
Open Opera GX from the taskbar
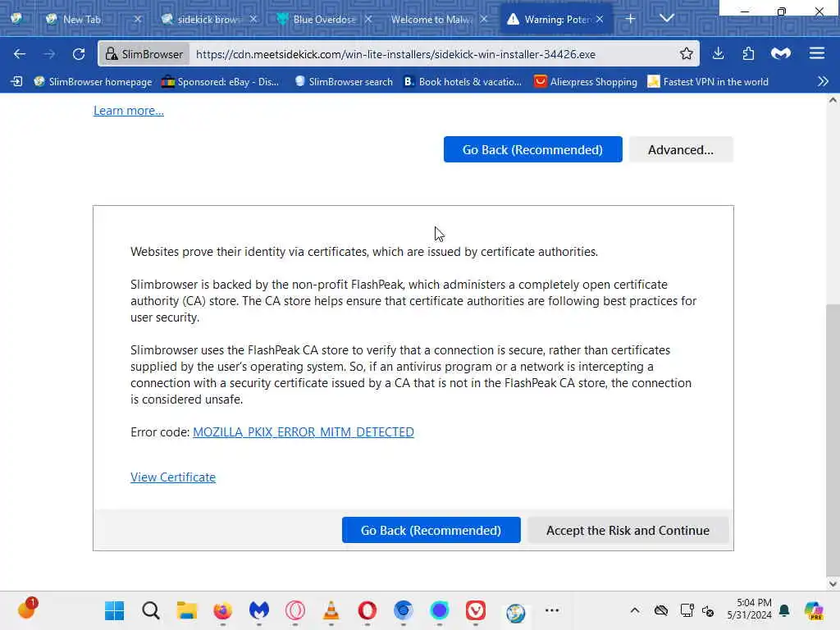pos(295,610)
